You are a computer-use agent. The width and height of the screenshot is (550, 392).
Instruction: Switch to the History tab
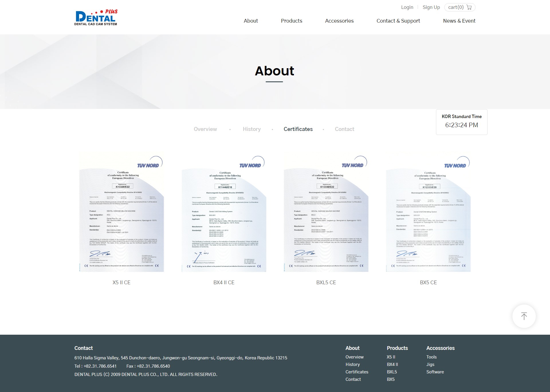tap(252, 129)
